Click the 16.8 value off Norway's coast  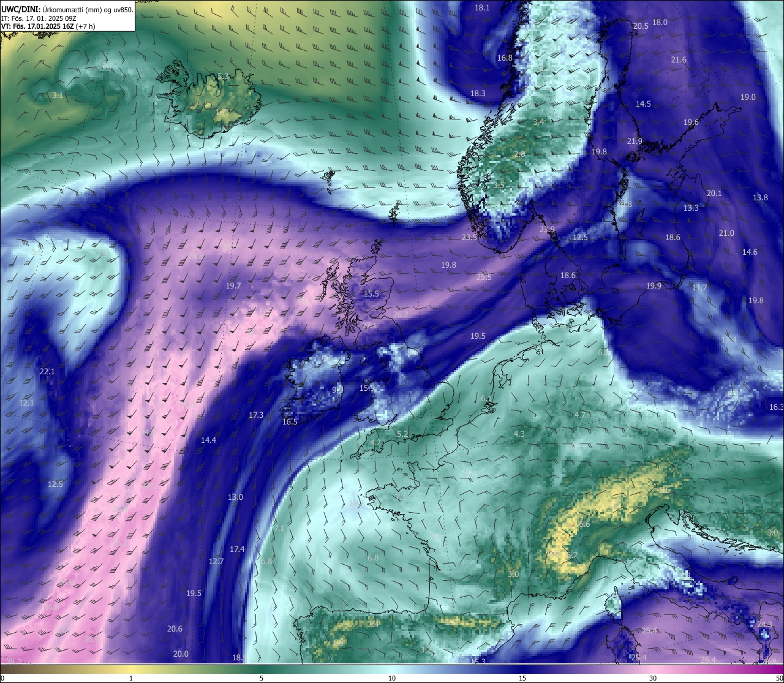(x=505, y=58)
